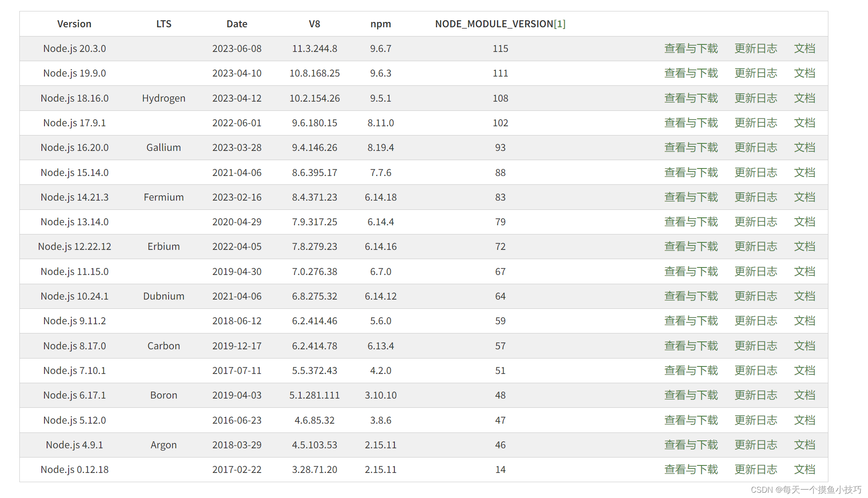
Task: Open 文档 for Node.js 10.24.1
Action: tap(805, 296)
